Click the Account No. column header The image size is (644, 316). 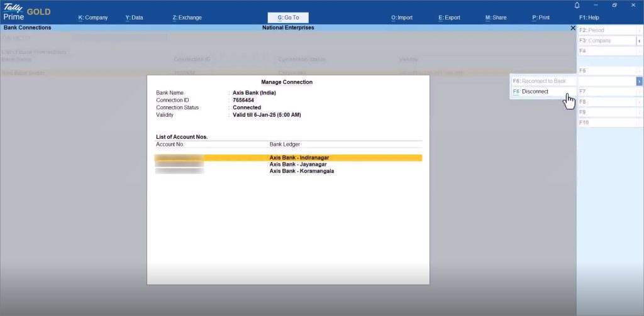170,144
